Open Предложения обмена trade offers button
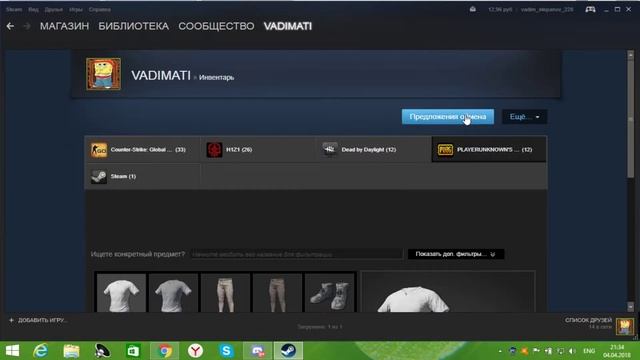The width and height of the screenshot is (640, 360). (448, 117)
